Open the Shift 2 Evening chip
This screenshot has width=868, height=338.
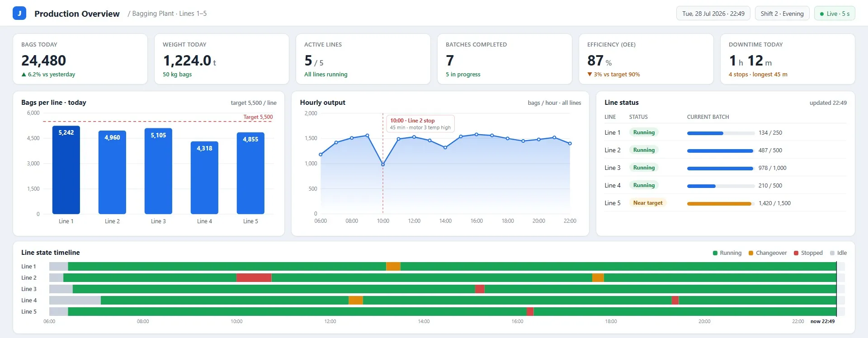point(782,14)
